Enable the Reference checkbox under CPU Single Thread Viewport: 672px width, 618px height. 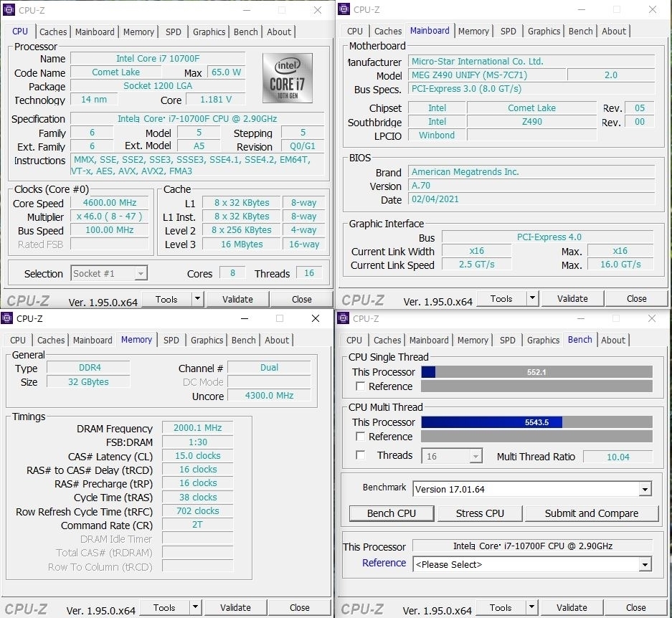pyautogui.click(x=361, y=386)
